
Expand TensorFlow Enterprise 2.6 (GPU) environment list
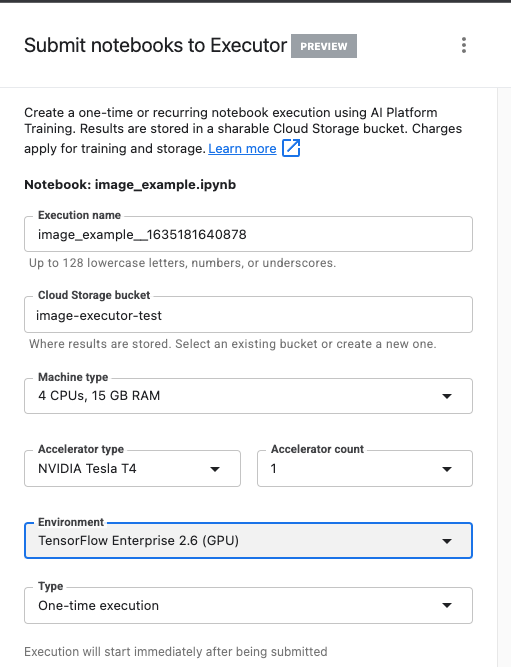[248, 540]
